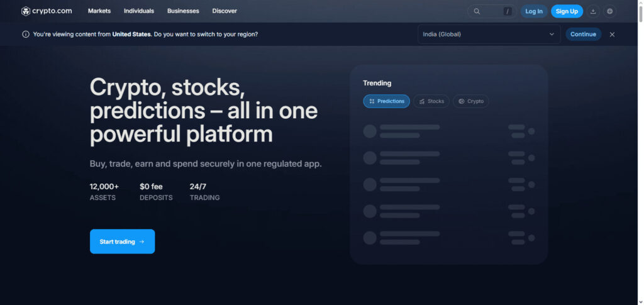Click the "$0 fee" deposits text
The image size is (644, 305).
151,187
